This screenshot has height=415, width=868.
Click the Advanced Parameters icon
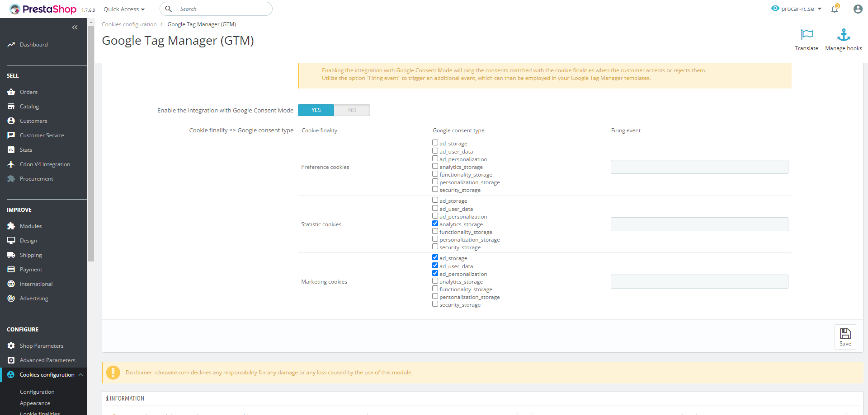pyautogui.click(x=11, y=360)
